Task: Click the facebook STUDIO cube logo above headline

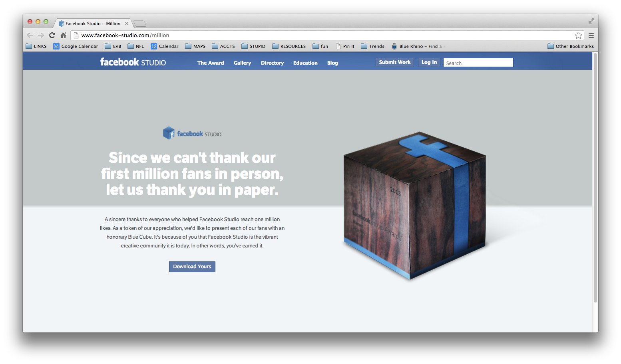Action: point(192,133)
